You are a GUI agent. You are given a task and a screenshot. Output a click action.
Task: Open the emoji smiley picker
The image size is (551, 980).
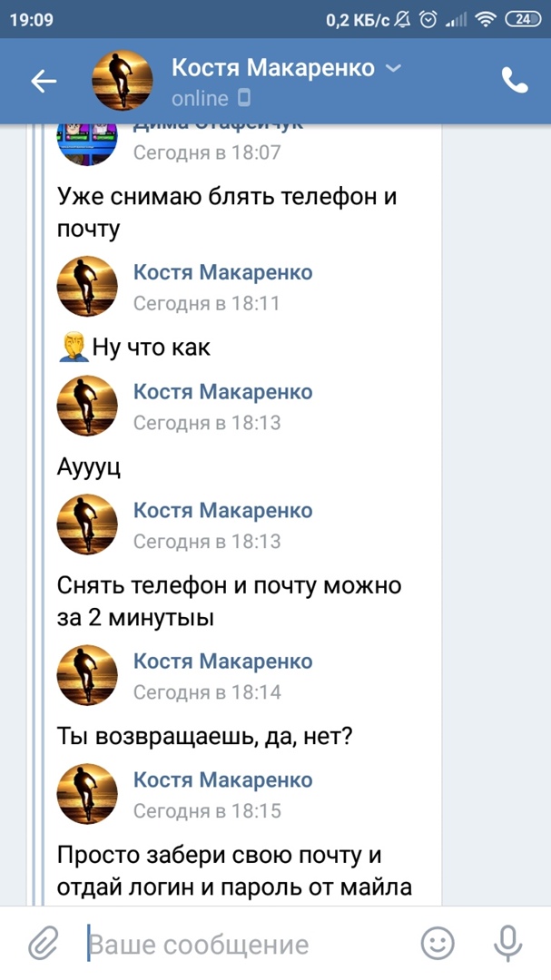[x=438, y=944]
